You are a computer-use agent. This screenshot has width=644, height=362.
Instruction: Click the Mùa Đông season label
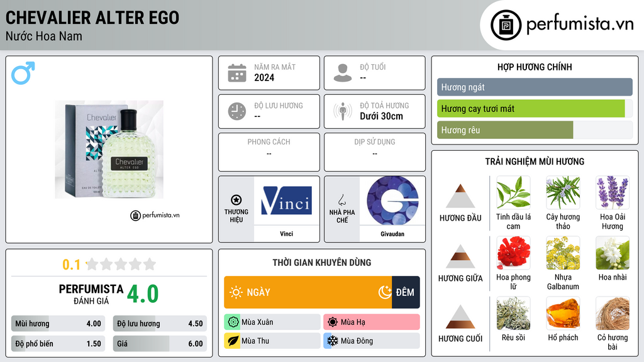(x=357, y=341)
